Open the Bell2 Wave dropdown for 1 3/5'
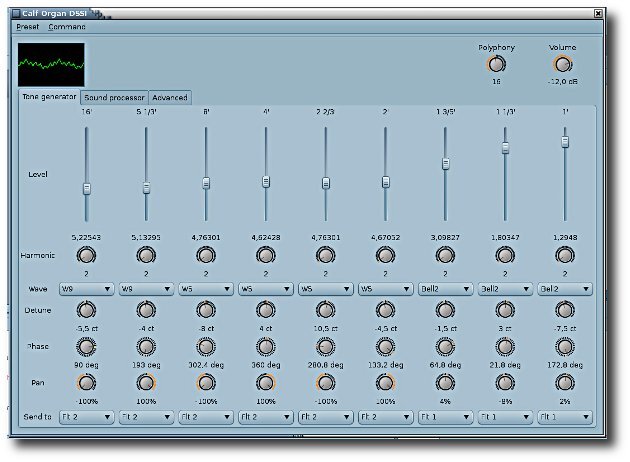The image size is (630, 462). point(445,289)
